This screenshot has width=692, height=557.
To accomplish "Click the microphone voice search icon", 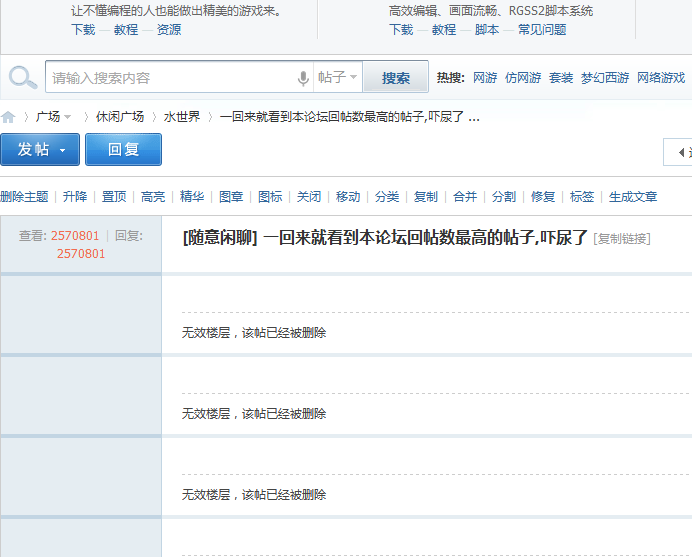I will point(303,78).
